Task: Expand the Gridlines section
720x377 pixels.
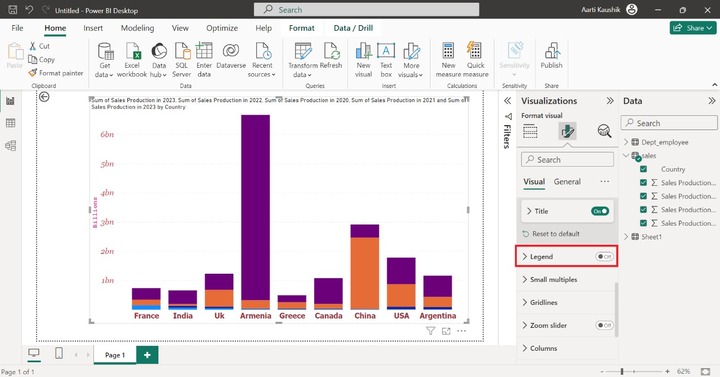Action: pos(525,302)
